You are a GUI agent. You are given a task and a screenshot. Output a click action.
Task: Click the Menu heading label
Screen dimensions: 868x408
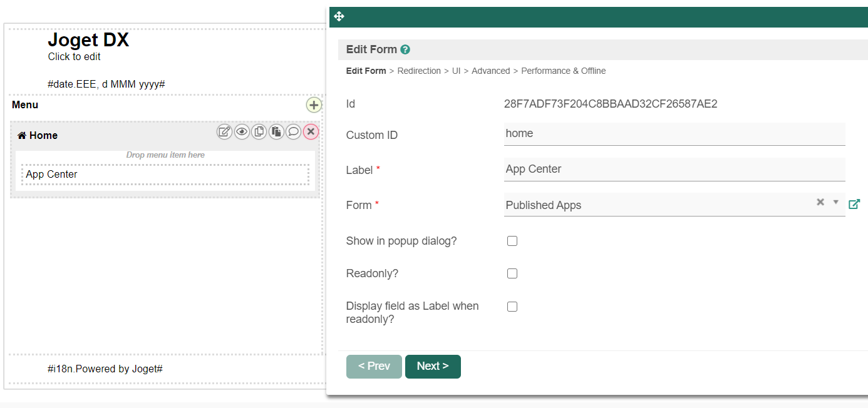[x=25, y=105]
